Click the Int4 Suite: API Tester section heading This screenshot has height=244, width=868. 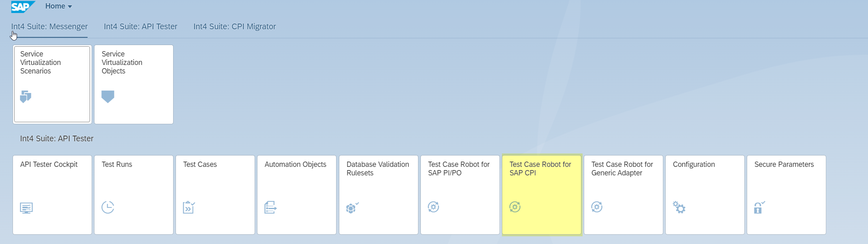(57, 139)
